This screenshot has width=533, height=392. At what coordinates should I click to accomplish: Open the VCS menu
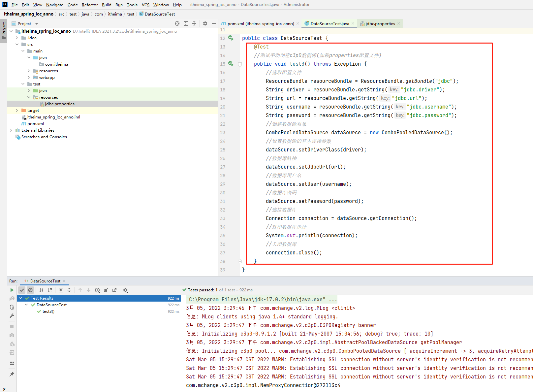(145, 5)
